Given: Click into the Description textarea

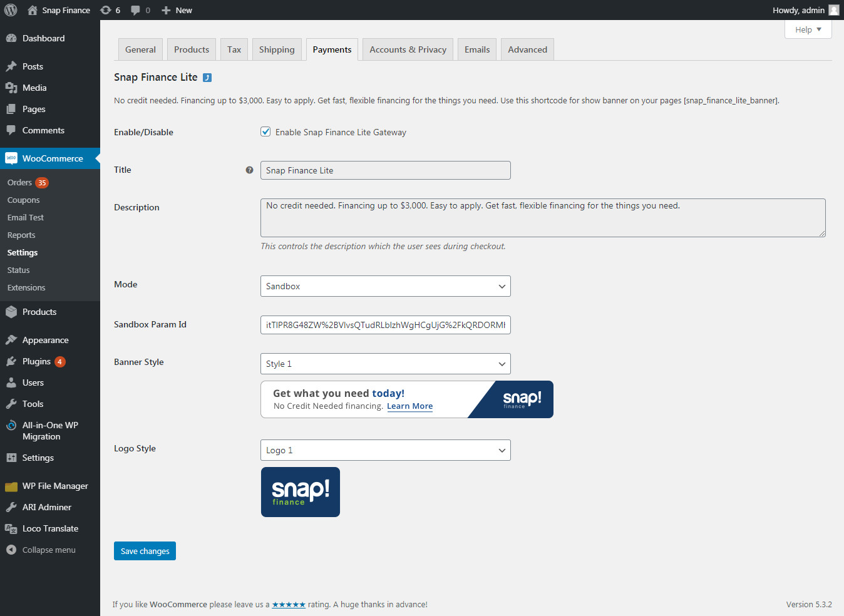Looking at the screenshot, I should tap(543, 218).
